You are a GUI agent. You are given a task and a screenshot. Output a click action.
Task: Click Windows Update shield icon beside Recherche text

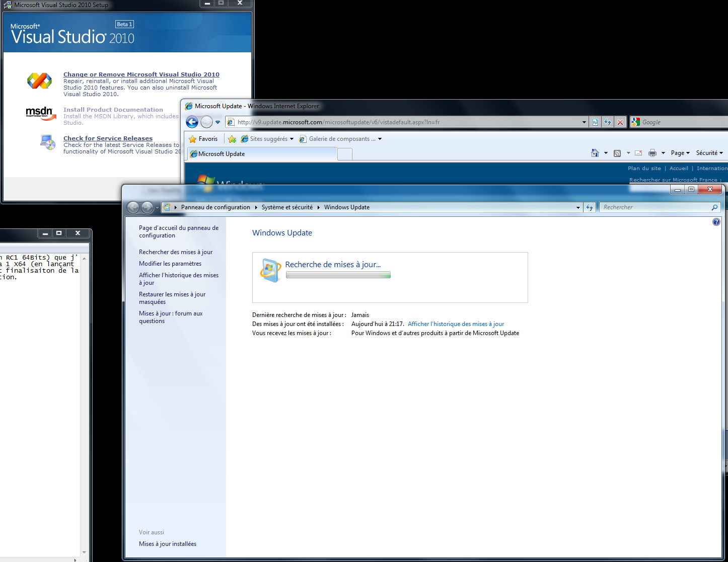270,270
